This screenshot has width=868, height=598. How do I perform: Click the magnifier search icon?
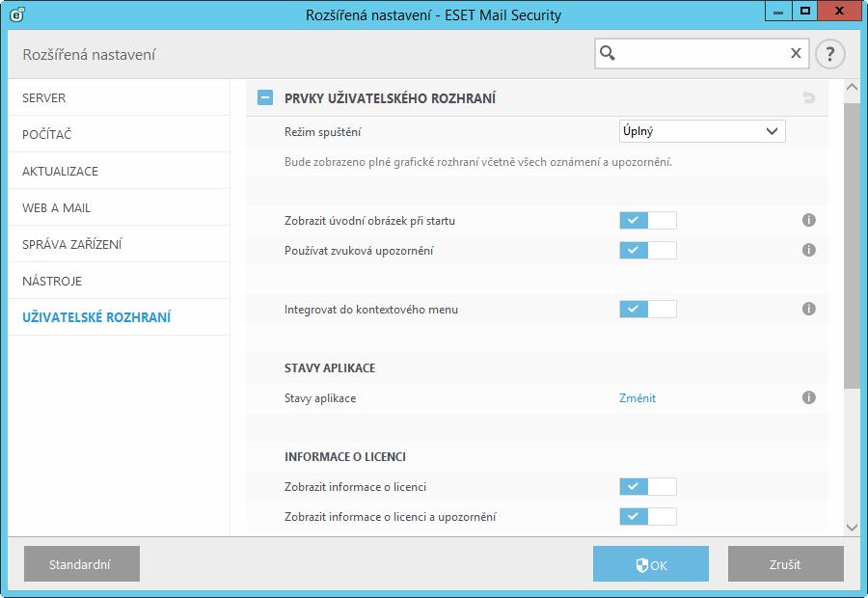(608, 53)
